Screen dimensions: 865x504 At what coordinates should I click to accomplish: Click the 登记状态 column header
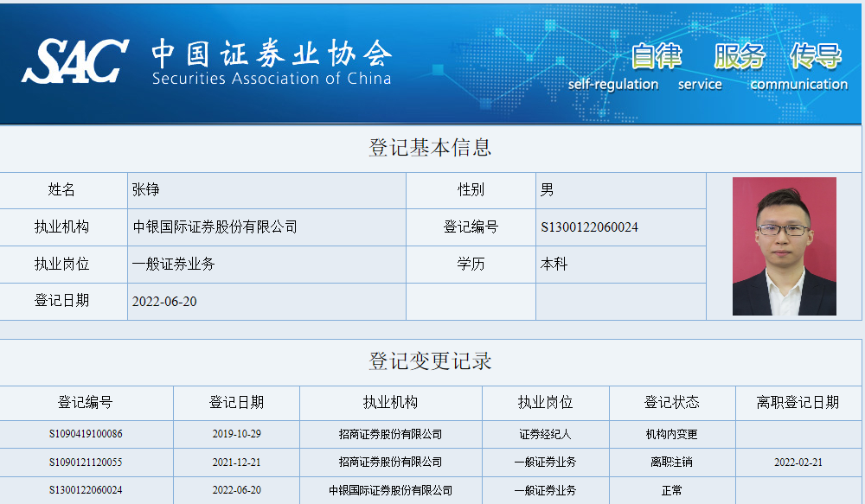(671, 403)
